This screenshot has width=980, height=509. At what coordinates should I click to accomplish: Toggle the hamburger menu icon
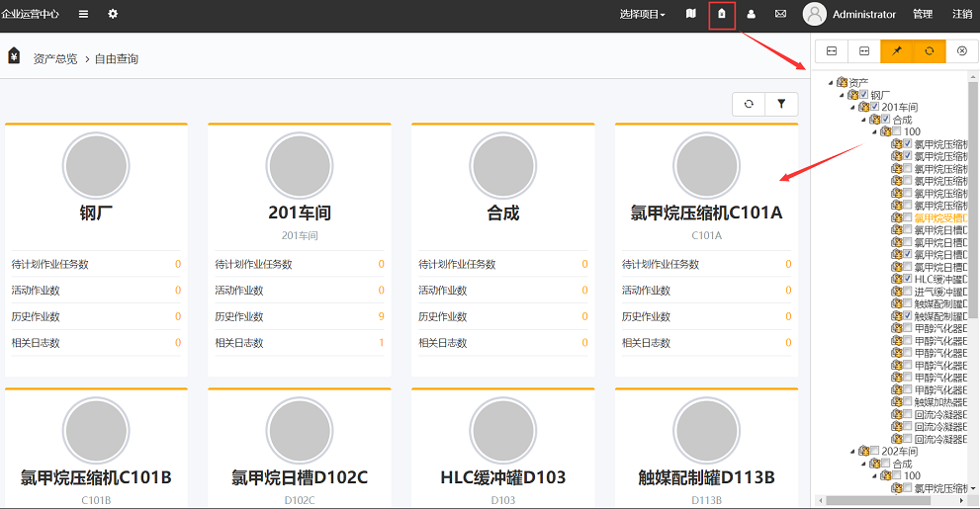coord(83,14)
